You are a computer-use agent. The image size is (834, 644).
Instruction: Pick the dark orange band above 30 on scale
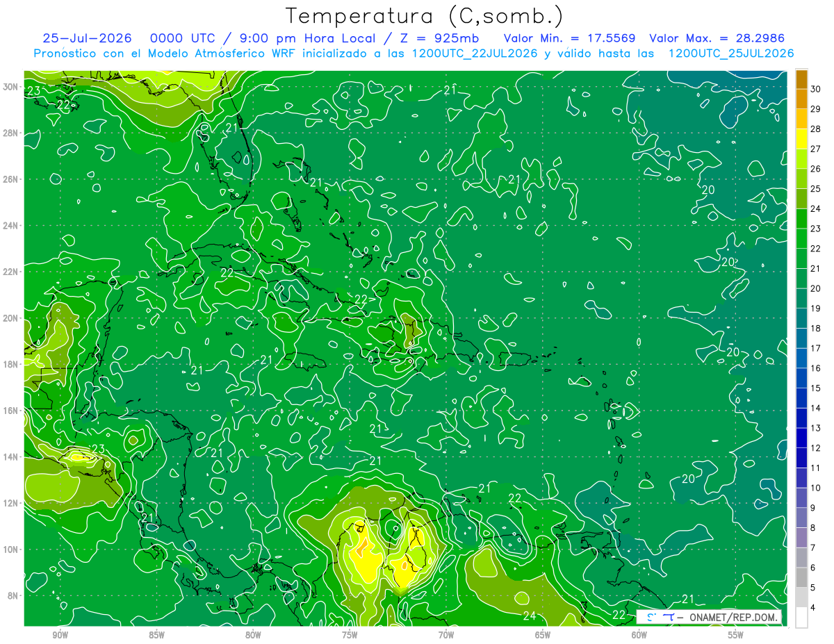coord(801,79)
